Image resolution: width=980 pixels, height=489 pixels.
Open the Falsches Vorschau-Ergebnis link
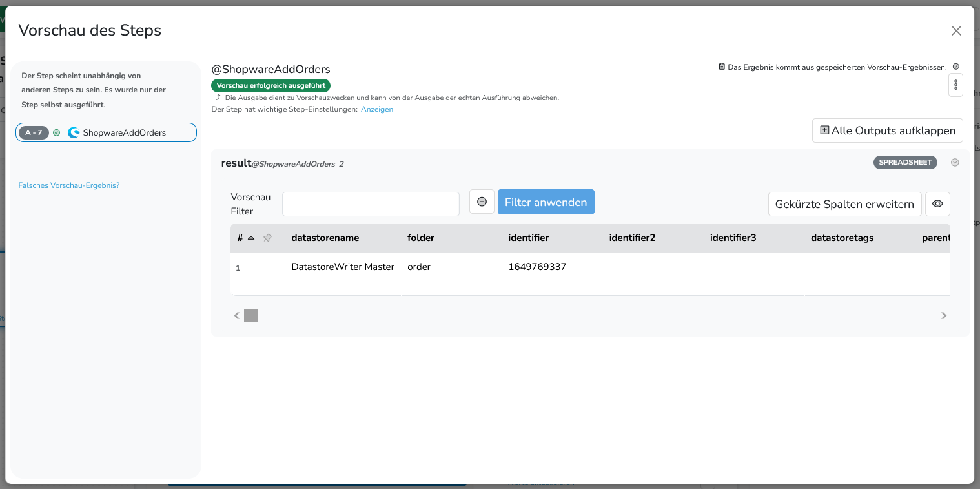[69, 185]
